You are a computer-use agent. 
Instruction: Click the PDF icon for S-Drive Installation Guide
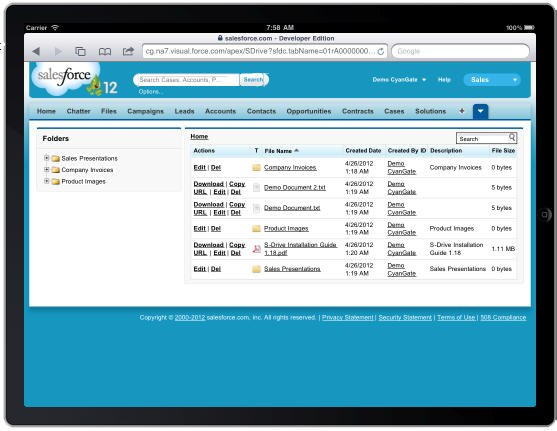[256, 249]
